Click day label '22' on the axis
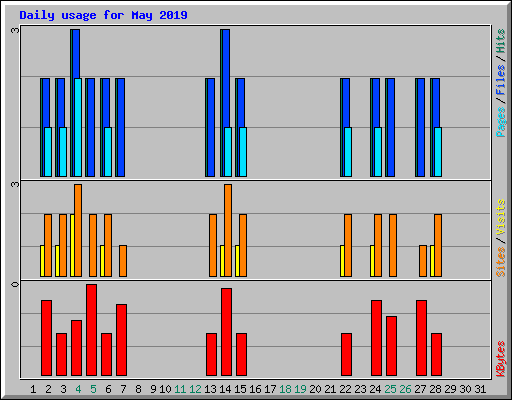Viewport: 512px width, 400px height. click(345, 389)
